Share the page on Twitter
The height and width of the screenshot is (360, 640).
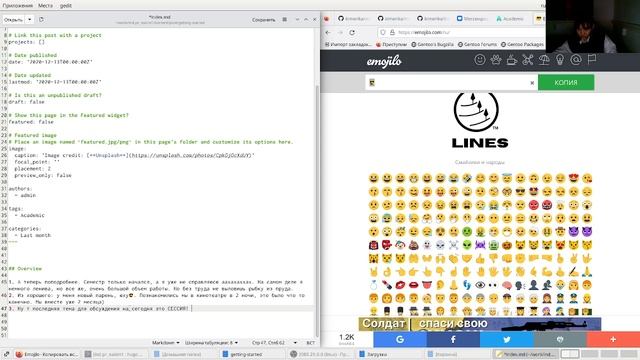click(x=507, y=339)
